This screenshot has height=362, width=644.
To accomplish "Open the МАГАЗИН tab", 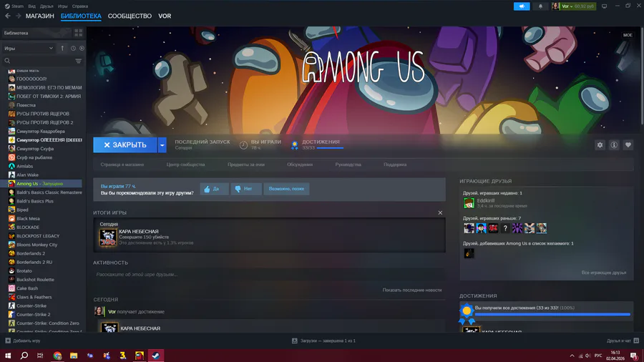I will (x=40, y=16).
